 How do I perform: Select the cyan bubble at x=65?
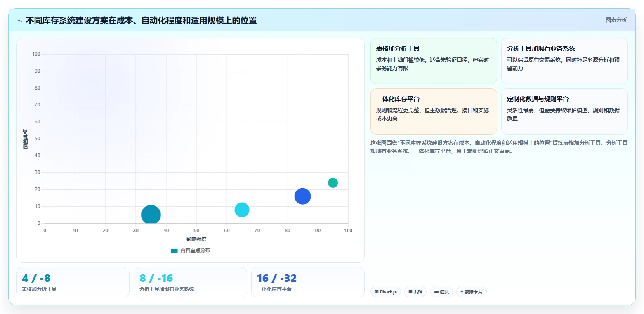coord(242,210)
